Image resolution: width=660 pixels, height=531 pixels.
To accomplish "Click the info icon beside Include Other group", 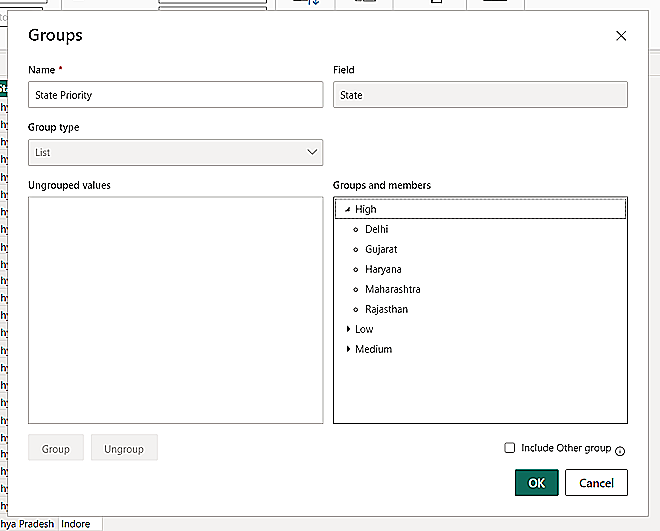I will 620,451.
